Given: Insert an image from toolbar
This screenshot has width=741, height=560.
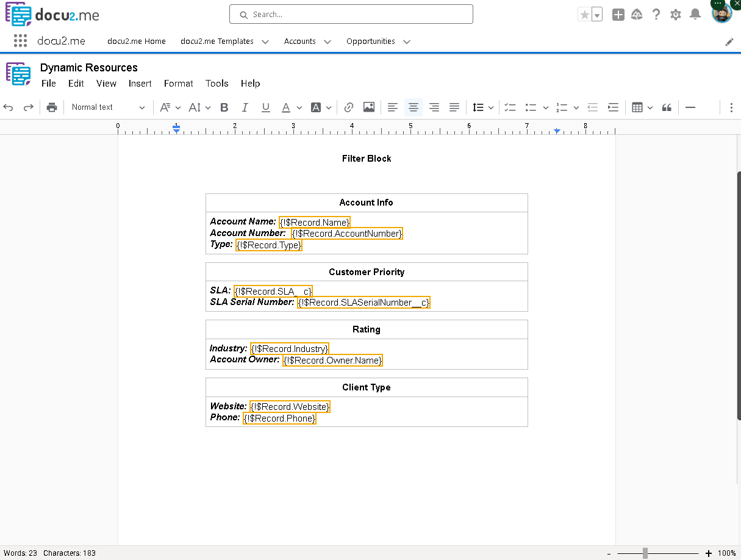Looking at the screenshot, I should click(x=369, y=107).
